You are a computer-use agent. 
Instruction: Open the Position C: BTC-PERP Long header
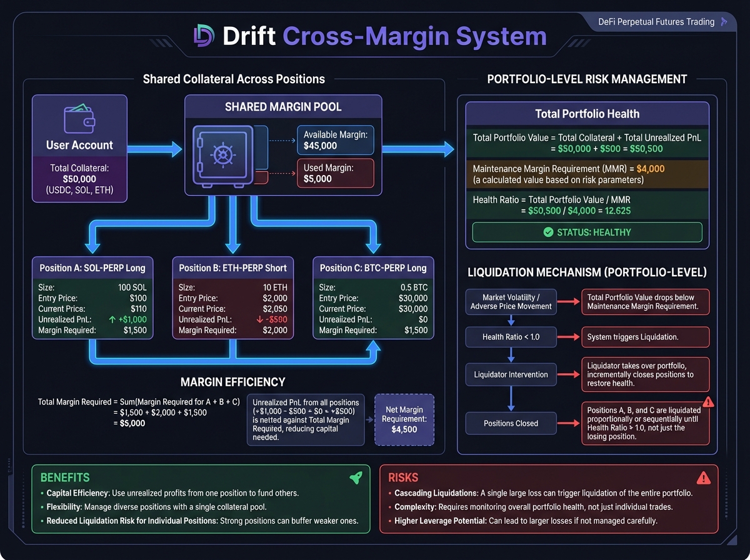[x=373, y=268]
